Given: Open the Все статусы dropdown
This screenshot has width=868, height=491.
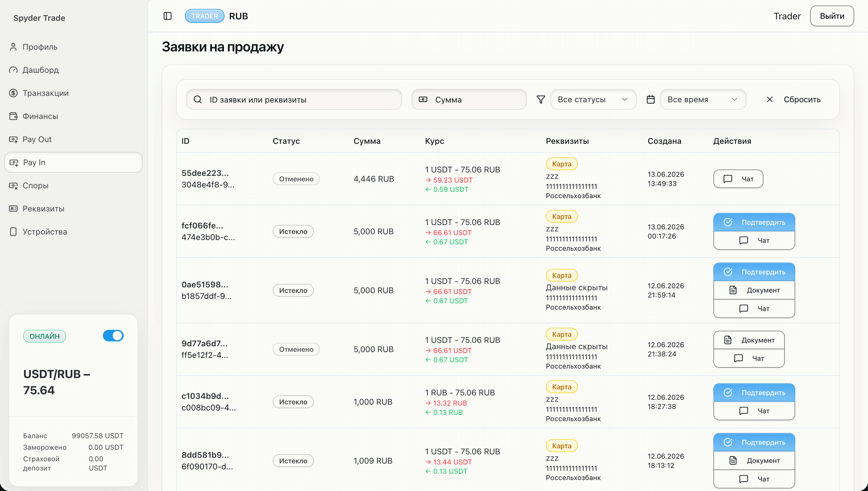Looking at the screenshot, I should click(x=593, y=99).
